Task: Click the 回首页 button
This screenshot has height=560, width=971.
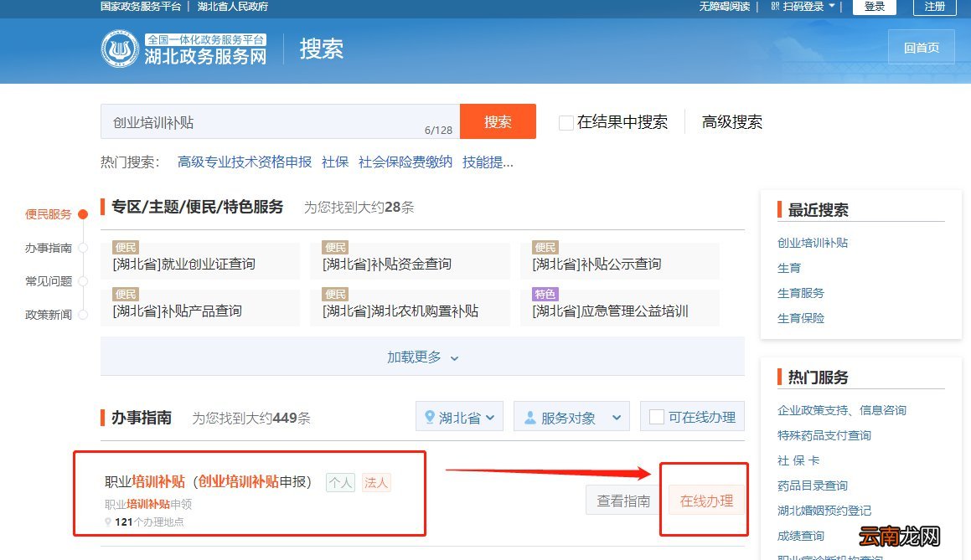Action: coord(922,47)
